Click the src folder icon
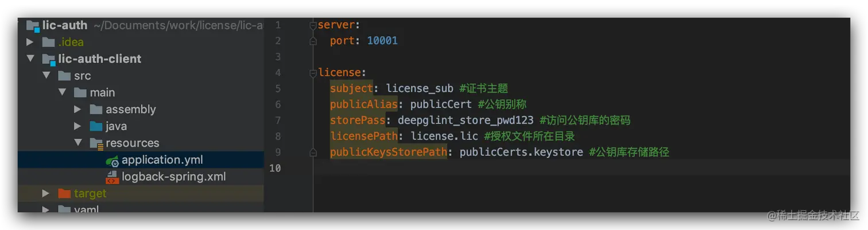The image size is (868, 230). [64, 76]
